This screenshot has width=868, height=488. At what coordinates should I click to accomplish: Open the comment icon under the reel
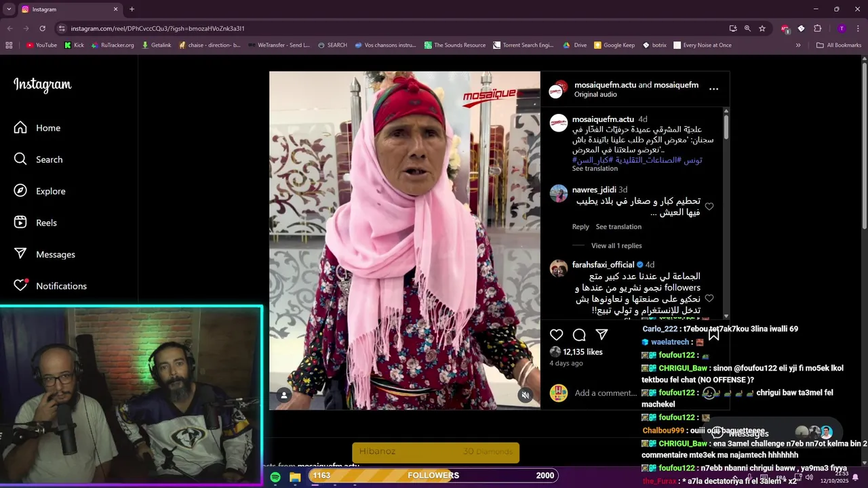(579, 335)
